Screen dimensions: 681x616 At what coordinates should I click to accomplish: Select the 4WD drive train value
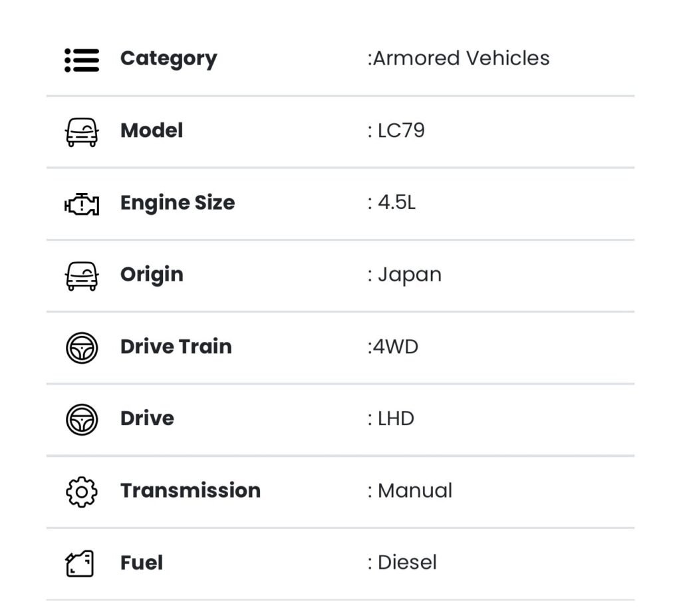(x=395, y=347)
